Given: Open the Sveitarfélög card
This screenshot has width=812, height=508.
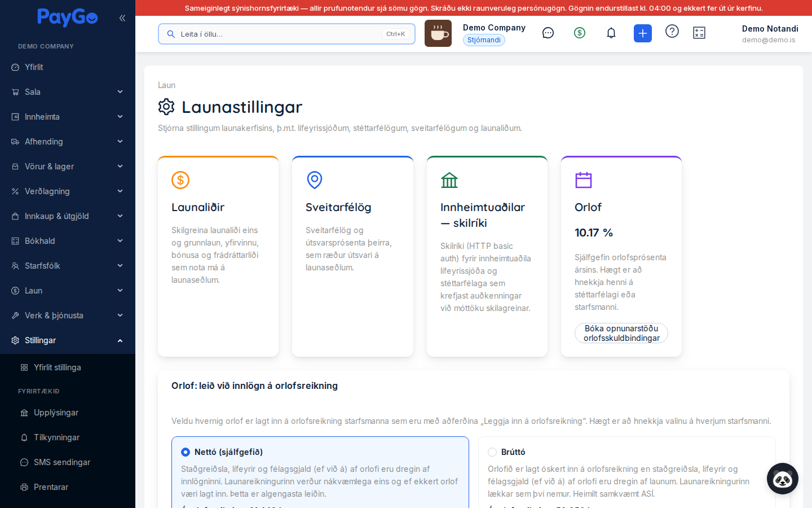Looking at the screenshot, I should (352, 256).
